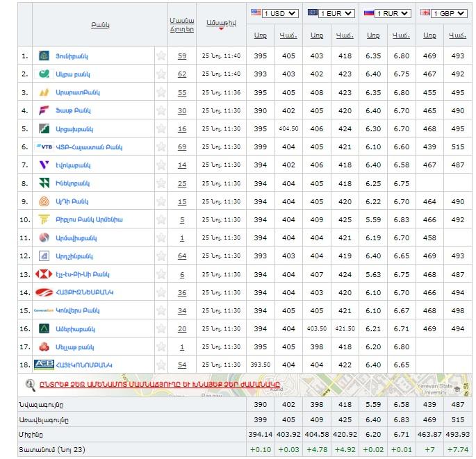
Task: Sort by the Բանկ column header
Action: click(99, 25)
